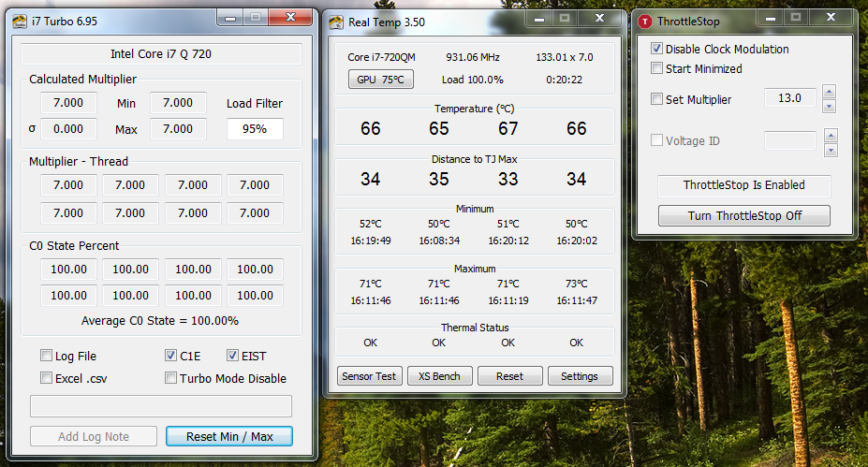Click the Real Temp title bar icon
868x467 pixels.
coord(336,22)
